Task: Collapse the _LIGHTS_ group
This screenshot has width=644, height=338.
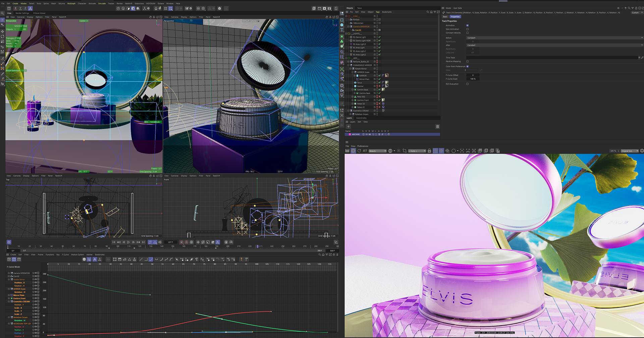Action: (x=346, y=33)
